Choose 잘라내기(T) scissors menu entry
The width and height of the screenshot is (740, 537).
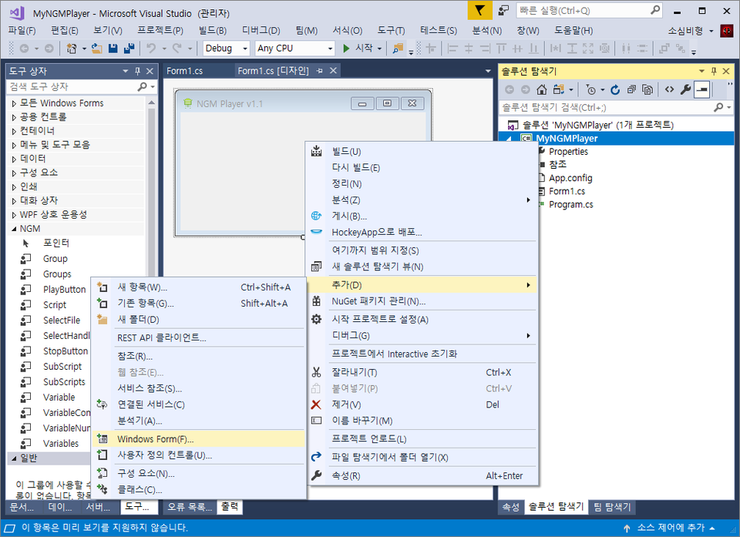click(422, 372)
